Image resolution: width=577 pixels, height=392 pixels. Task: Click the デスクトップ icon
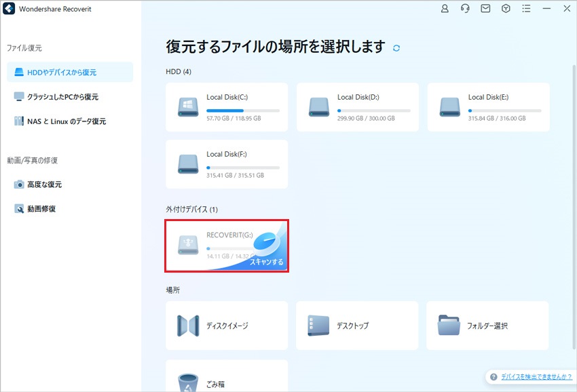click(x=318, y=326)
